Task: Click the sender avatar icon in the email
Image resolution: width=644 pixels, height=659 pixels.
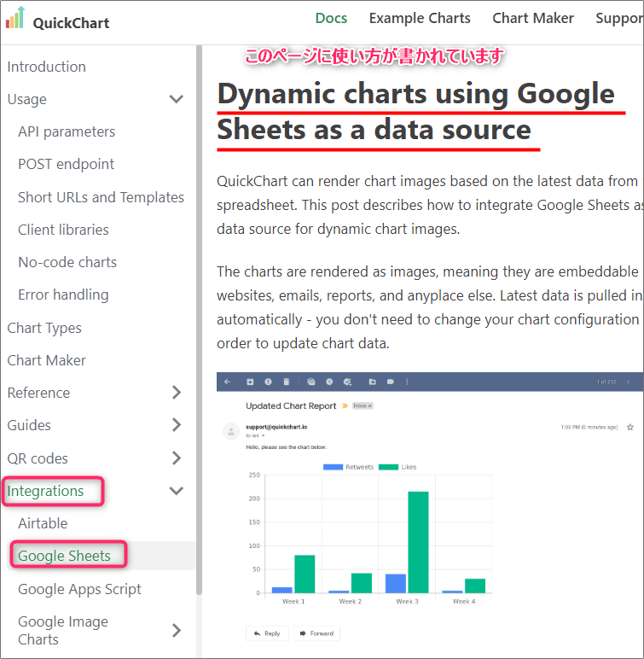Action: click(x=230, y=431)
